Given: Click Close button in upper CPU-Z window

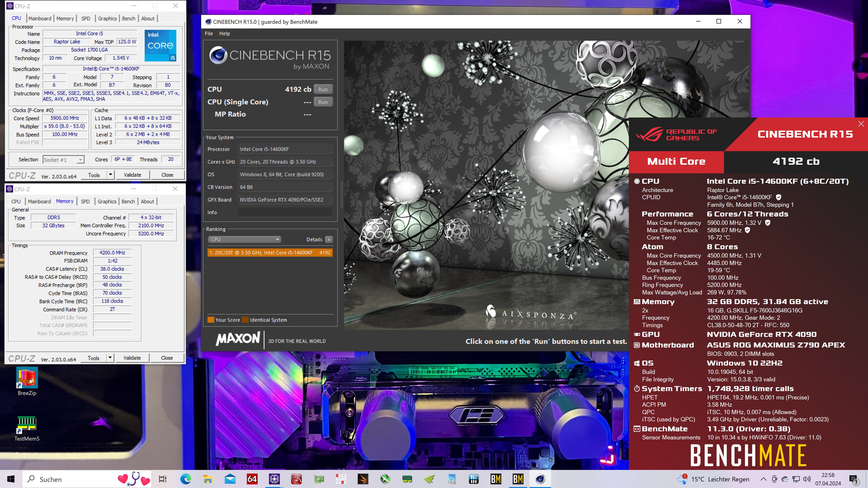Looking at the screenshot, I should click(167, 175).
